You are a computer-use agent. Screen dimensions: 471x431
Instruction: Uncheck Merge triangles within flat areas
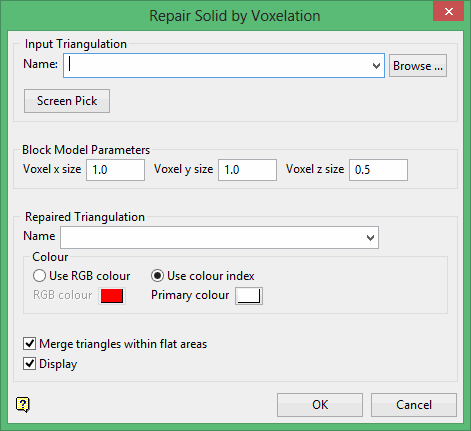click(30, 344)
